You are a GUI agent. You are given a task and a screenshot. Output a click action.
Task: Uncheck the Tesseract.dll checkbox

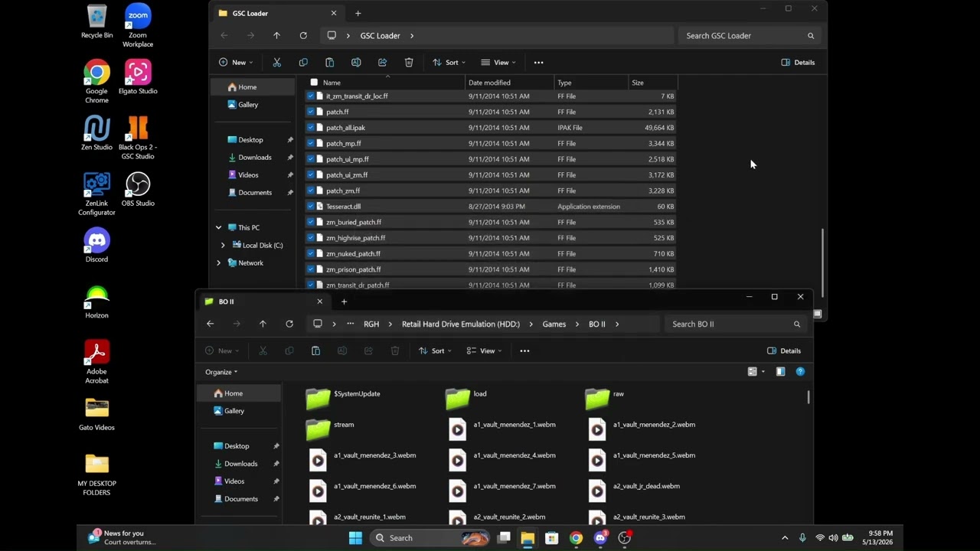coord(310,207)
